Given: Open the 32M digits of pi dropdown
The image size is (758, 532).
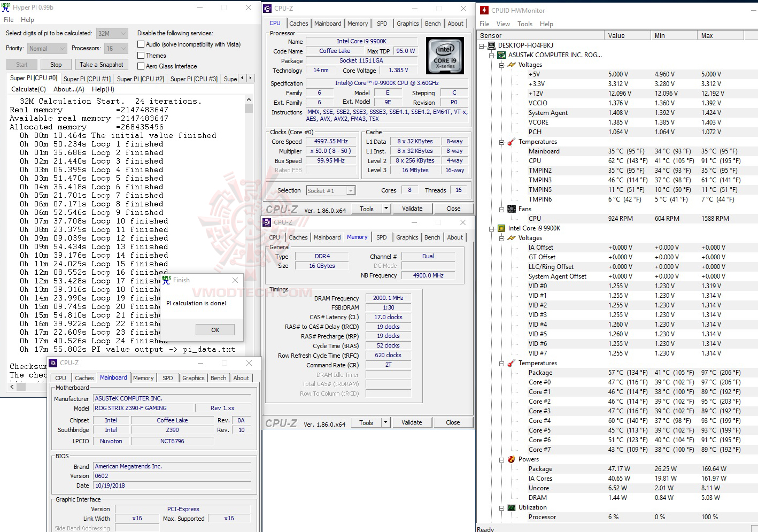Looking at the screenshot, I should click(112, 33).
